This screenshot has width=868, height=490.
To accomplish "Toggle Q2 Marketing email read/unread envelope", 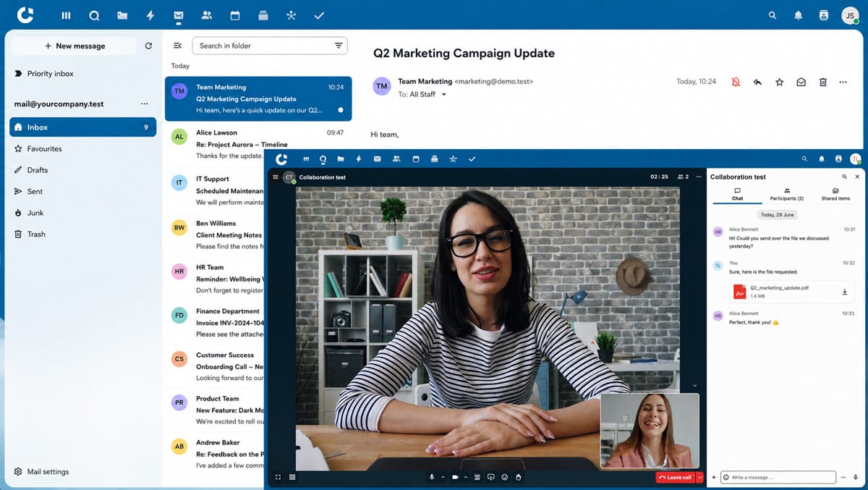I will [x=801, y=82].
